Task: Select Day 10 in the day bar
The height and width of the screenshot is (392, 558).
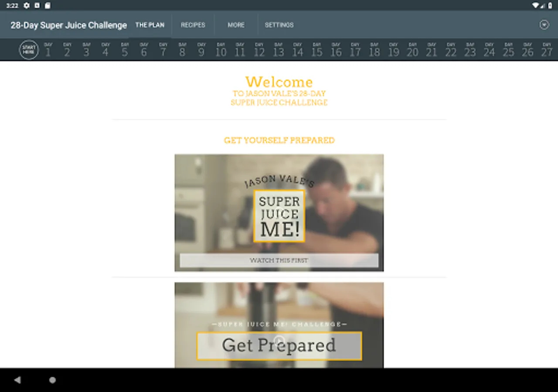Action: [x=221, y=50]
